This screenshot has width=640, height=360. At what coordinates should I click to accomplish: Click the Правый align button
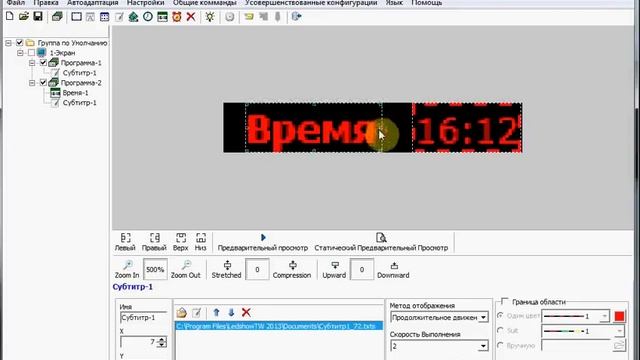coord(154,242)
